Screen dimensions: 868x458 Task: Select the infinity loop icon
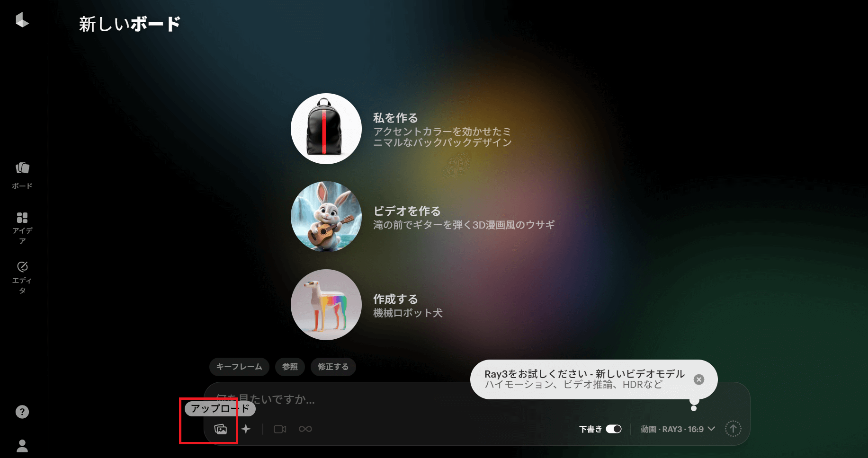pos(305,429)
